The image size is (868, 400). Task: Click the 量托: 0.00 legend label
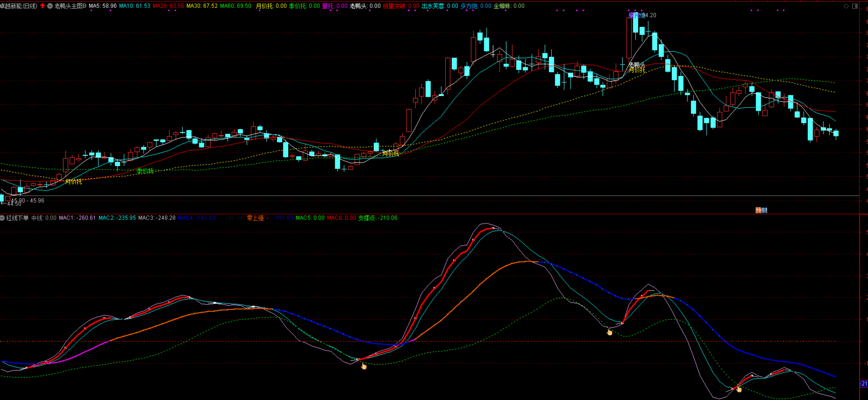click(334, 6)
